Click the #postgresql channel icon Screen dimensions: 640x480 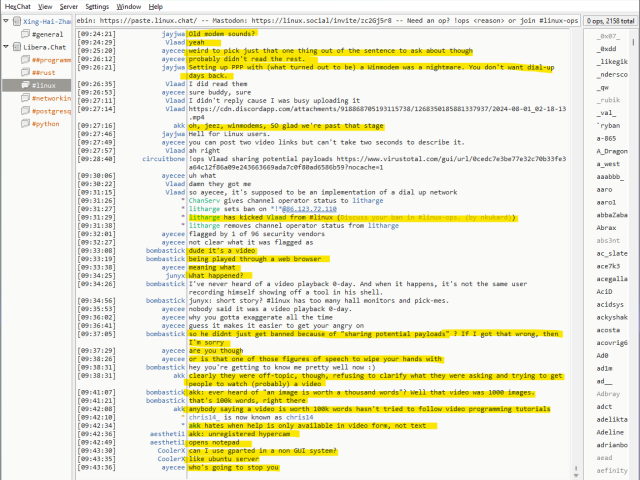click(24, 112)
